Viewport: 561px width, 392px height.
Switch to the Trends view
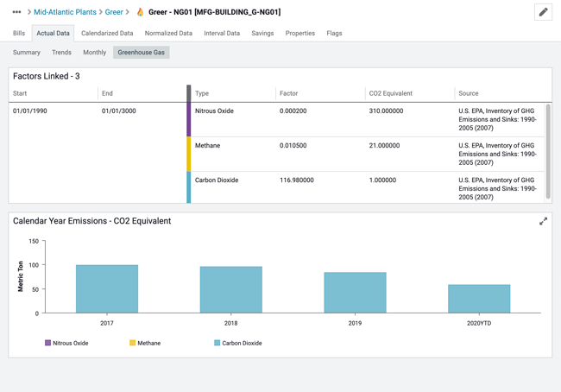(x=61, y=53)
